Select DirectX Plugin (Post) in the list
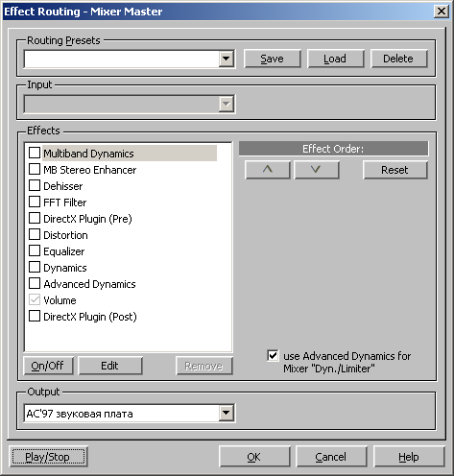Viewport: 454px width, 476px height. coord(90,317)
